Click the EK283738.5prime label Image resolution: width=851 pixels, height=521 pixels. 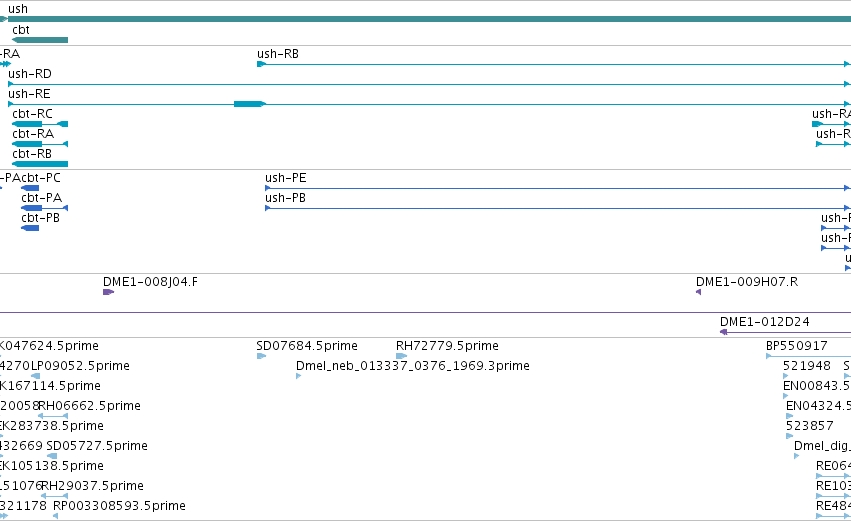pos(52,425)
